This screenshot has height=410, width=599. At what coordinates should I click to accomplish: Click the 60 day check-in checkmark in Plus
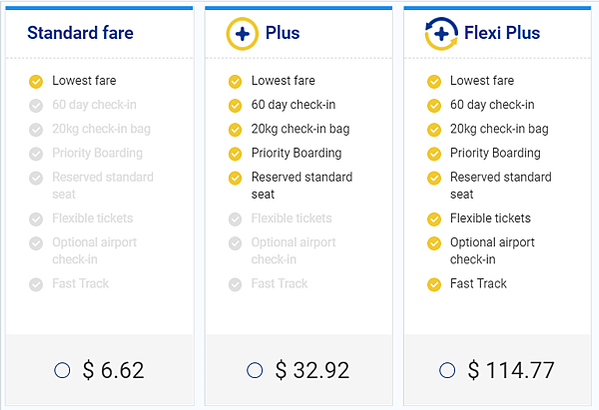coord(235,105)
